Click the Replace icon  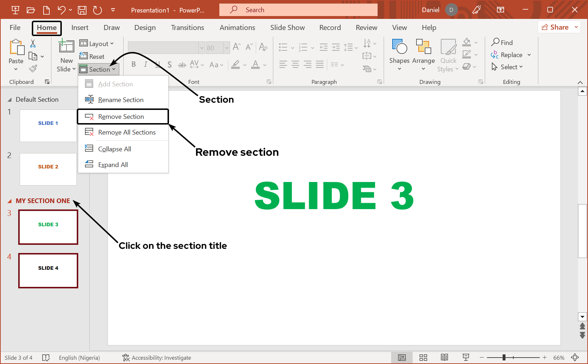(x=495, y=55)
